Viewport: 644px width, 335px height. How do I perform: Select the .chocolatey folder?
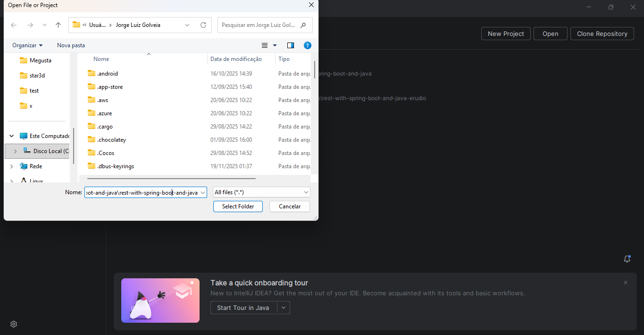tap(111, 140)
